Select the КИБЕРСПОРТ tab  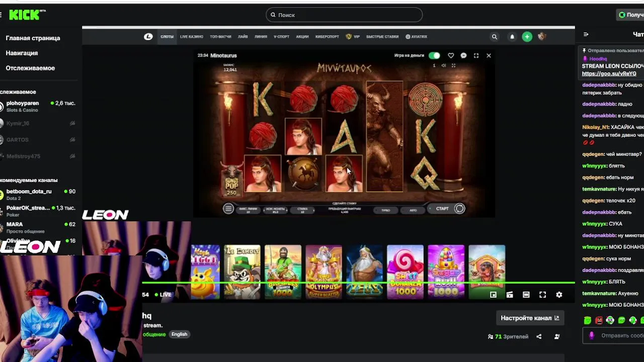pyautogui.click(x=327, y=37)
